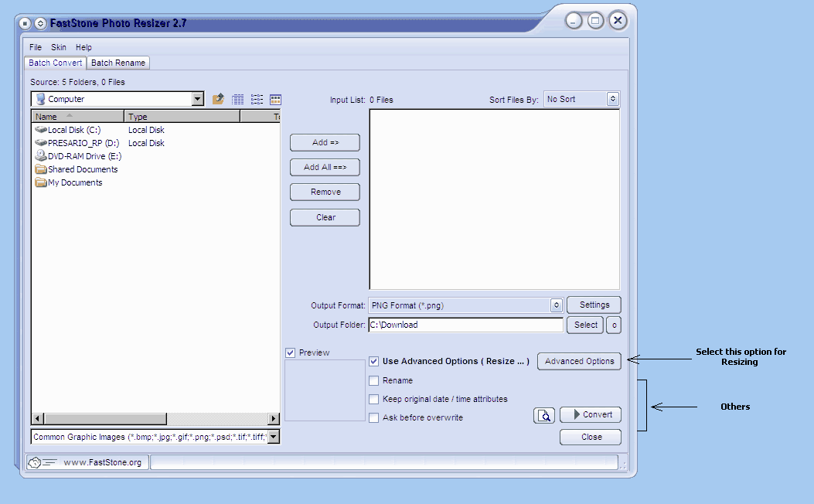Expand the Computer location dropdown
The height and width of the screenshot is (504, 814).
[197, 99]
